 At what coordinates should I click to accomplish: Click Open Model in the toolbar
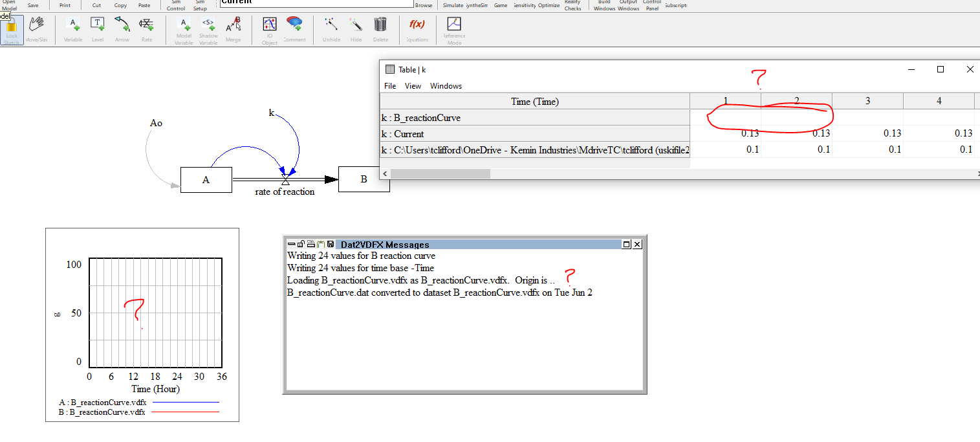point(9,5)
